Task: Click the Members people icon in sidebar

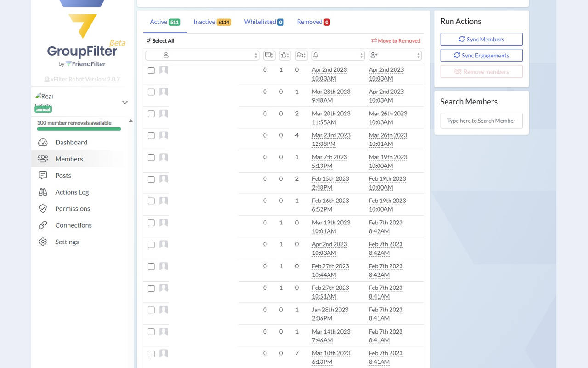Action: click(43, 159)
